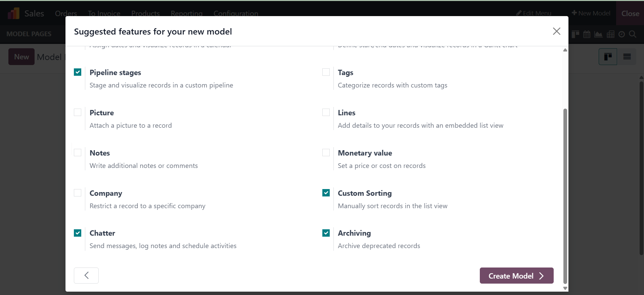This screenshot has height=295, width=644.
Task: Tick the Monetary value checkbox
Action: (x=326, y=153)
